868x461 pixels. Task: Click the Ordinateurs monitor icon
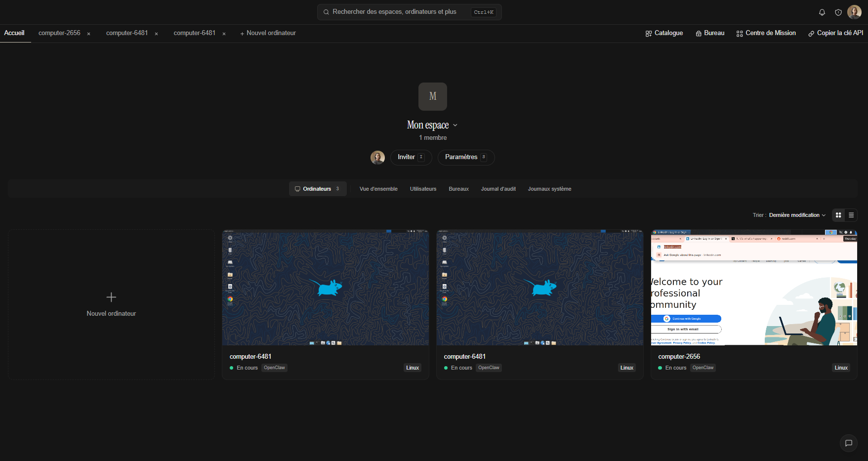coord(298,189)
